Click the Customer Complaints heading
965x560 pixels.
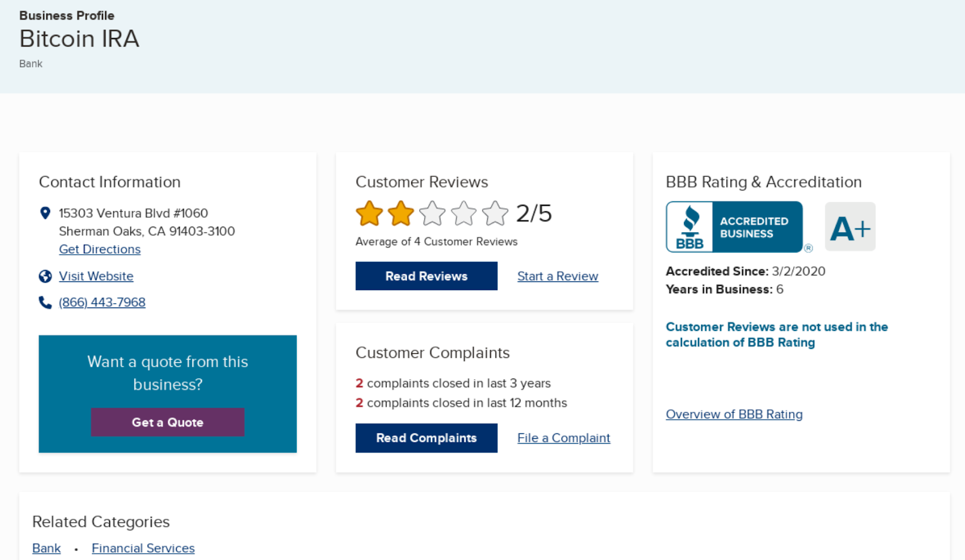coord(432,353)
